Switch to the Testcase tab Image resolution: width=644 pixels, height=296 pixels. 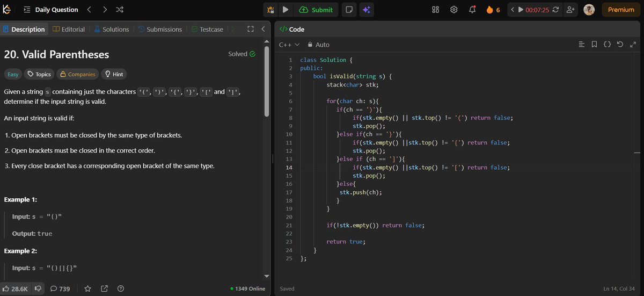(207, 30)
